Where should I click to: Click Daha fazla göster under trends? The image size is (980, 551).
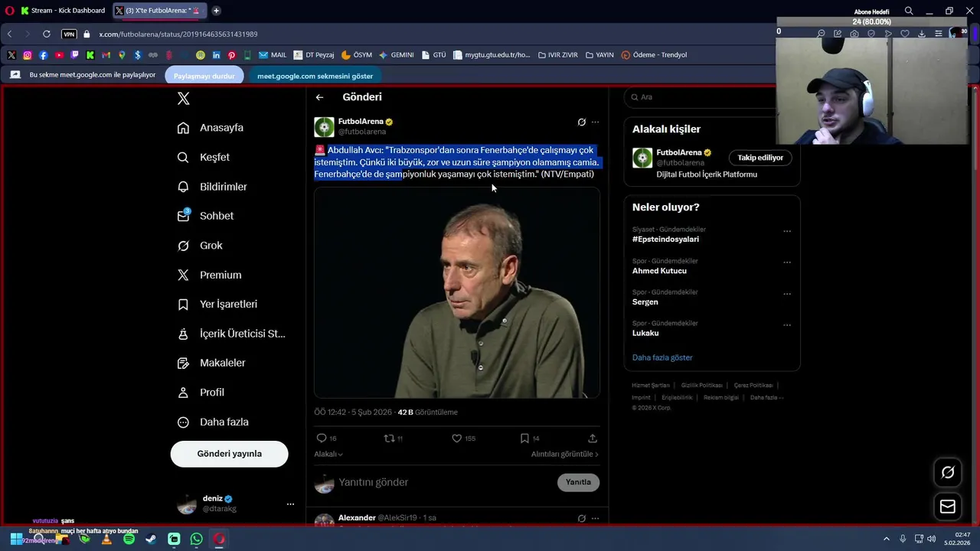coord(662,357)
